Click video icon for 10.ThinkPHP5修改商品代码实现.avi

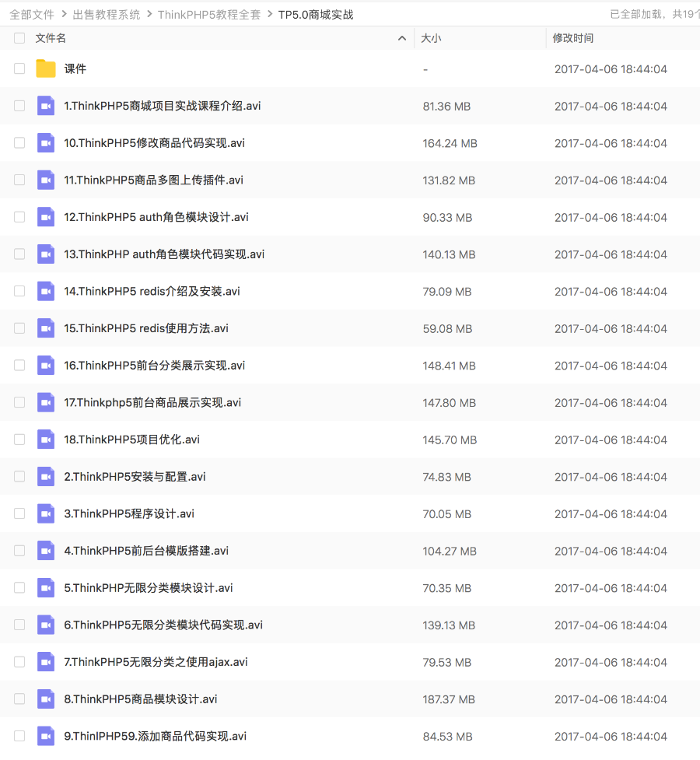(46, 143)
